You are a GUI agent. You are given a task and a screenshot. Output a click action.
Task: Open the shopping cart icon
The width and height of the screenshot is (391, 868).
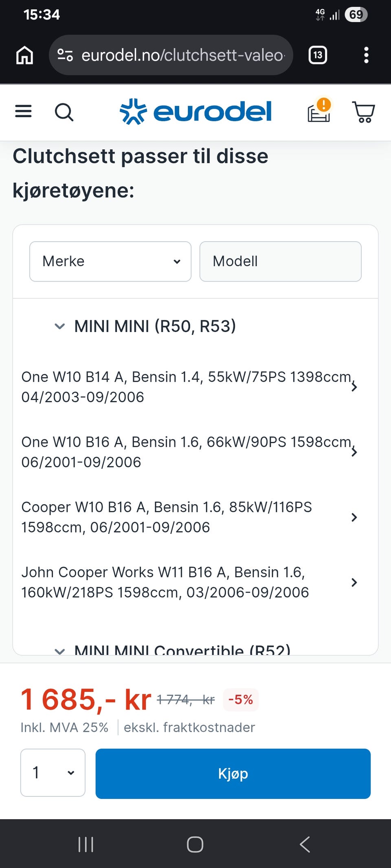[363, 112]
